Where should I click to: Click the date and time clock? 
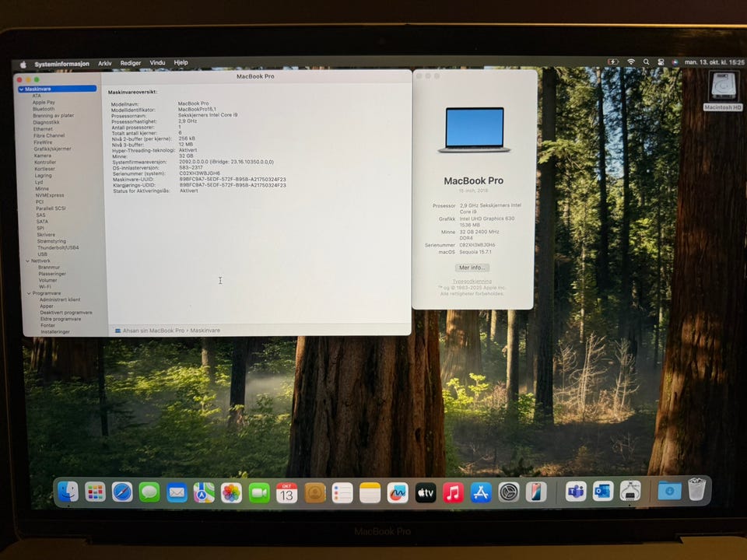714,62
